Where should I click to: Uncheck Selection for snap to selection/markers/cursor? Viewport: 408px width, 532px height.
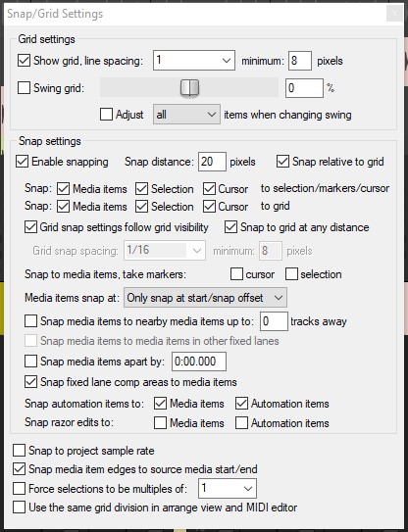click(x=141, y=189)
